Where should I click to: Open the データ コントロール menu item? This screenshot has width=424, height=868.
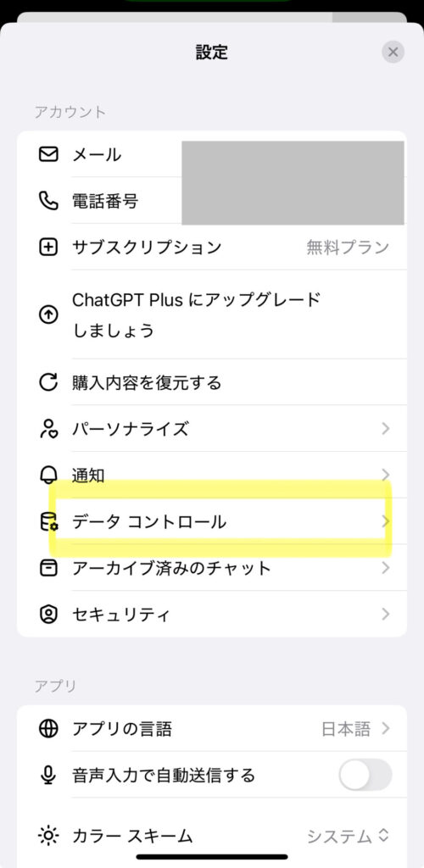(212, 521)
